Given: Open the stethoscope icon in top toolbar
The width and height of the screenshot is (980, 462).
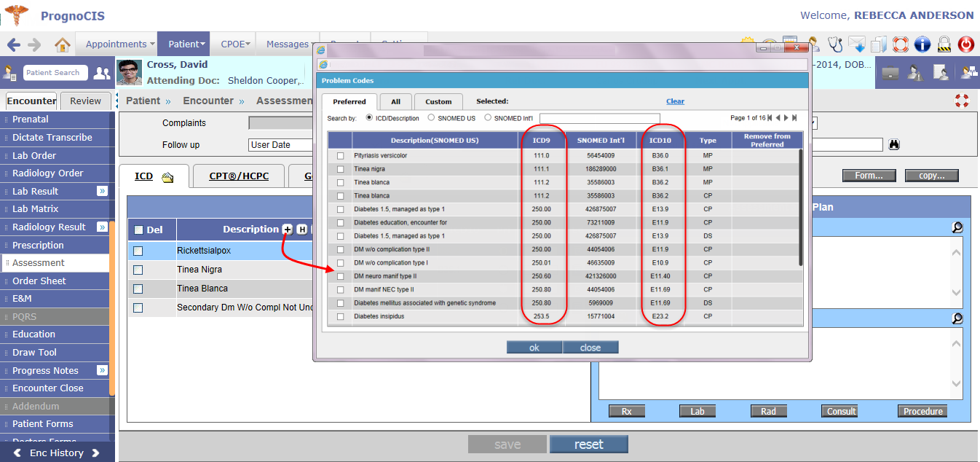Looking at the screenshot, I should point(835,44).
